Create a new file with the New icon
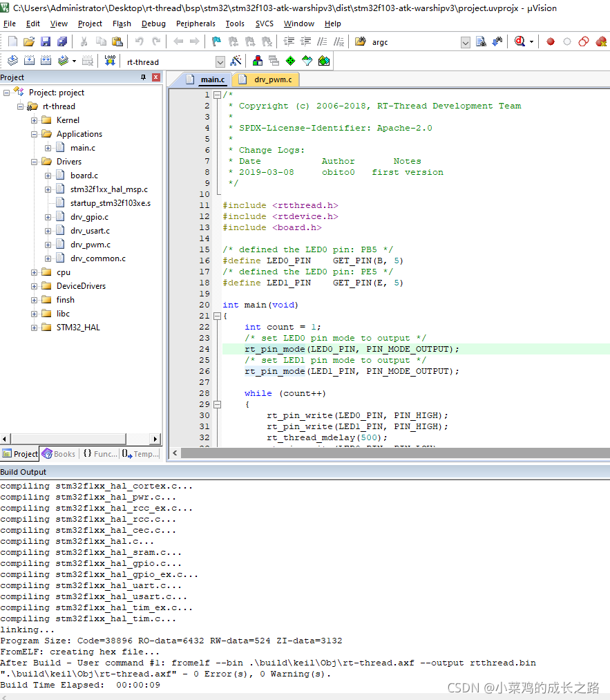This screenshot has height=700, width=610. click(13, 41)
